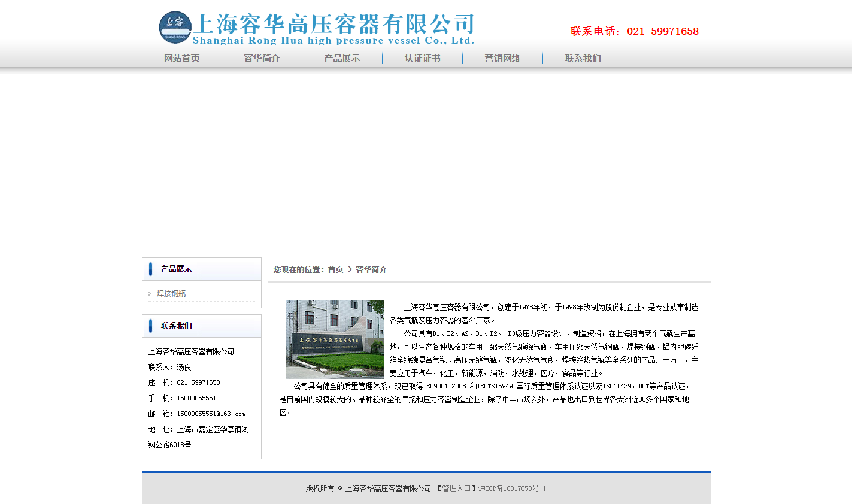This screenshot has width=852, height=504.
Task: Click the 容华简介 breadcrumb text
Action: (x=371, y=270)
